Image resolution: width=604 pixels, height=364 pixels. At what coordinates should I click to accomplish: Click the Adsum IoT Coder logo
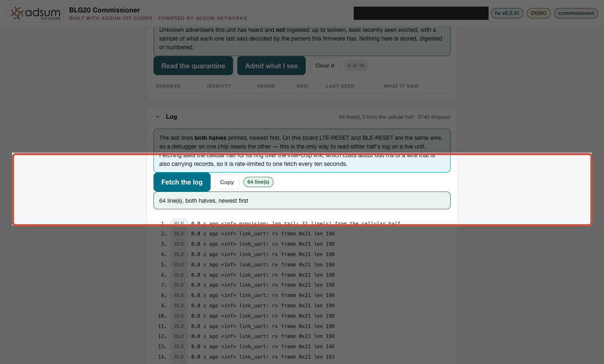pyautogui.click(x=35, y=13)
